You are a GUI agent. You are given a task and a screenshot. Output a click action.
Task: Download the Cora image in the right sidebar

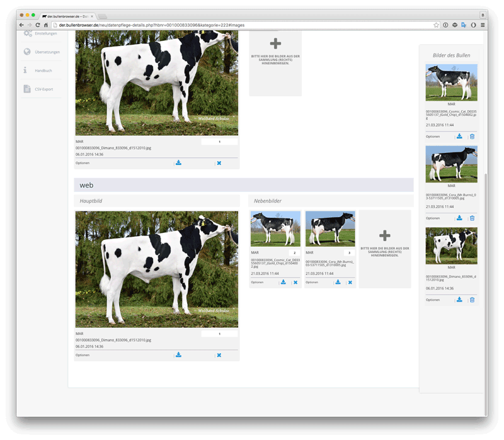(x=459, y=218)
